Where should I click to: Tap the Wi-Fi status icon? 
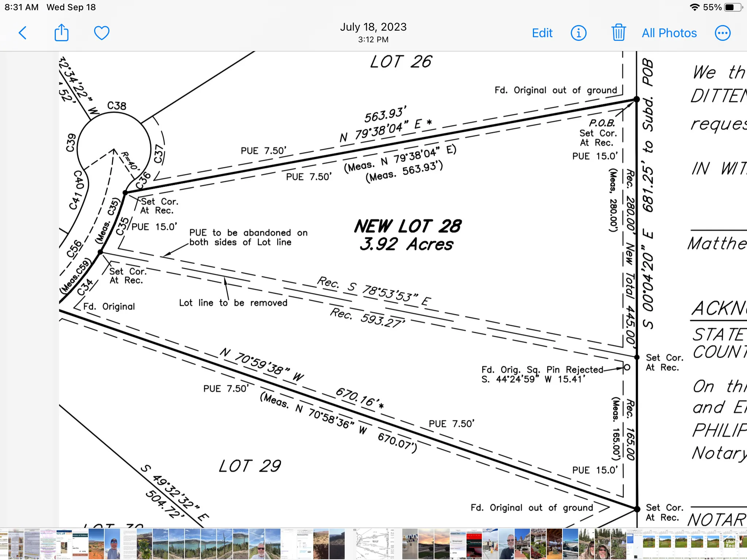(x=695, y=7)
